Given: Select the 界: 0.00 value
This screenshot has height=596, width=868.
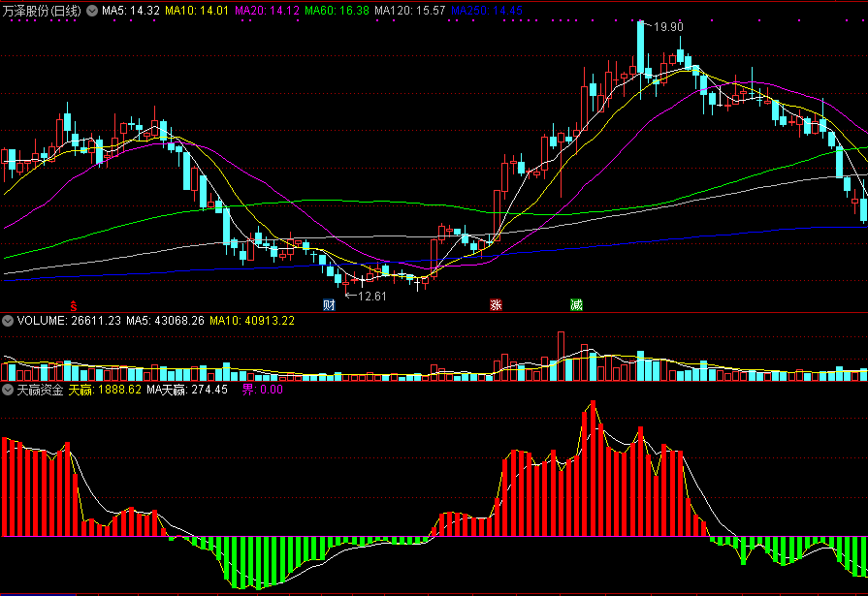Looking at the screenshot, I should coord(263,390).
